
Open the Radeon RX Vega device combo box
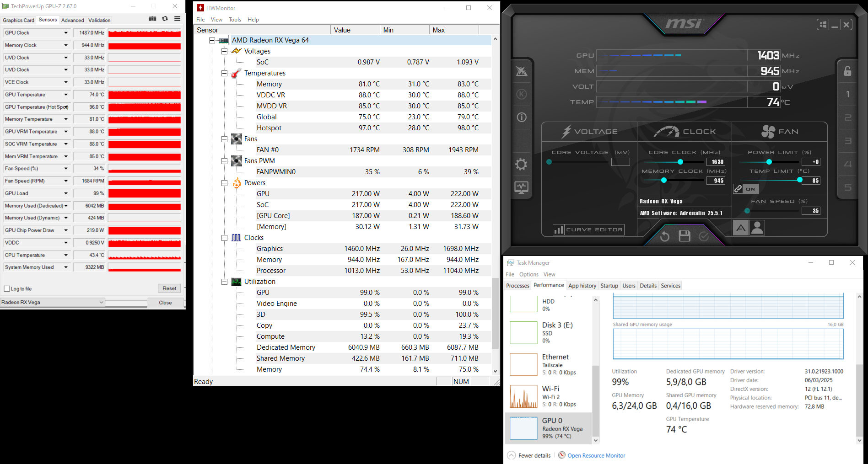click(x=52, y=303)
